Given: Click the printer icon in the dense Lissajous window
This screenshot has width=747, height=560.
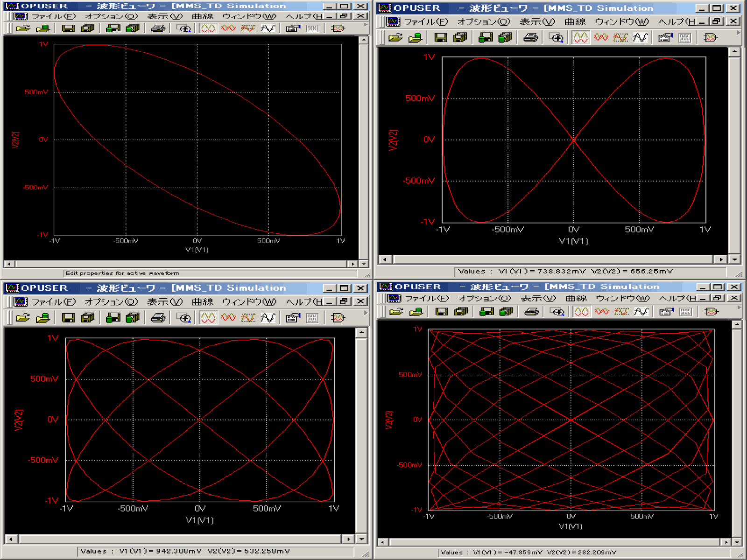Looking at the screenshot, I should (x=532, y=311).
